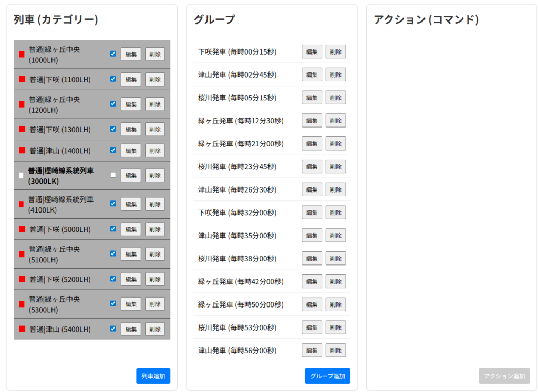The width and height of the screenshot is (538, 392).
Task: Uncheck the checkbox for 普通|下咲 (5200LH)
Action: 113,279
